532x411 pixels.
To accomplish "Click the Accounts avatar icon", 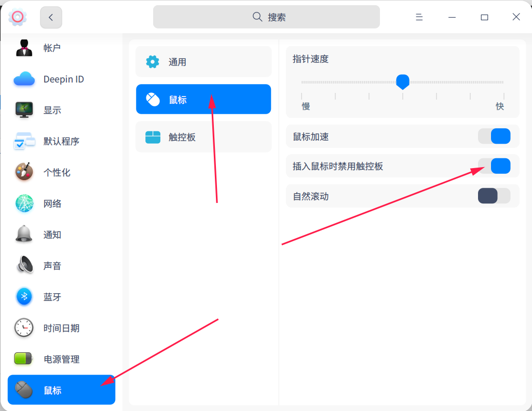I will click(x=24, y=48).
